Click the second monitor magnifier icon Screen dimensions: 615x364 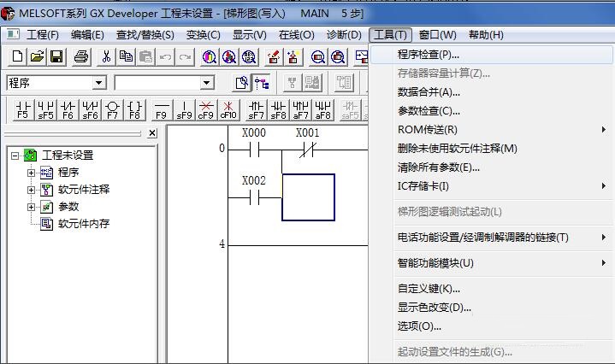pyautogui.click(x=338, y=57)
